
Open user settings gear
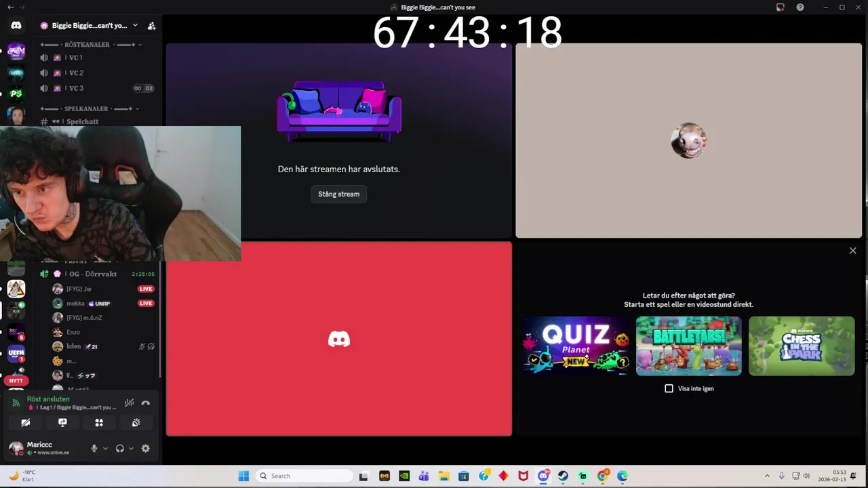point(145,448)
